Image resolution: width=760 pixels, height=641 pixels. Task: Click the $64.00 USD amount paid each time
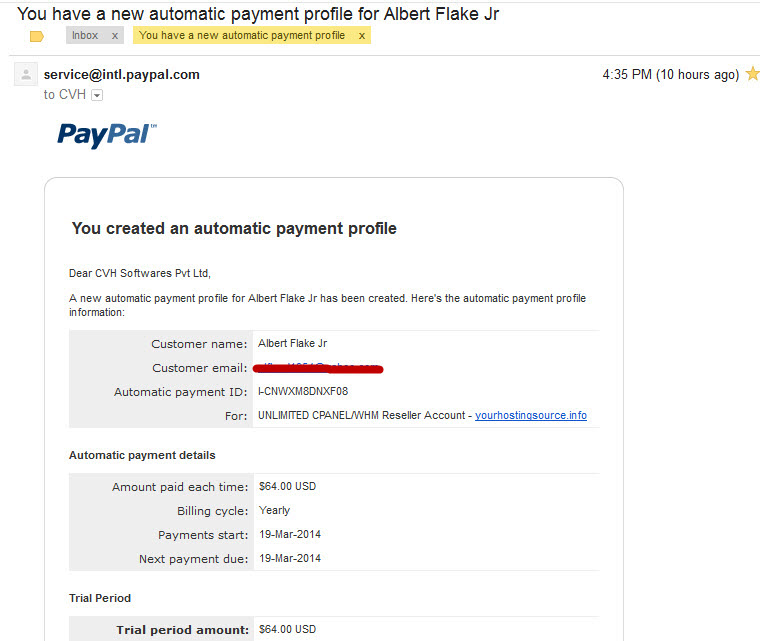287,486
